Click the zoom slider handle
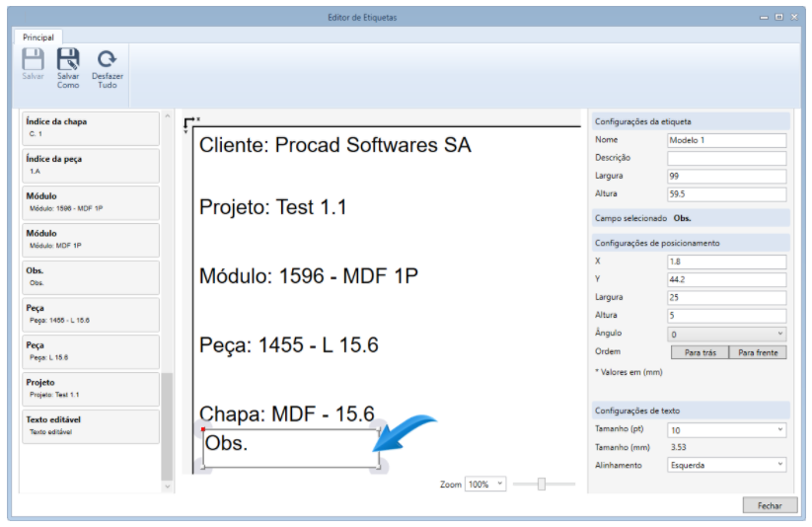This screenshot has width=812, height=527. pyautogui.click(x=541, y=484)
